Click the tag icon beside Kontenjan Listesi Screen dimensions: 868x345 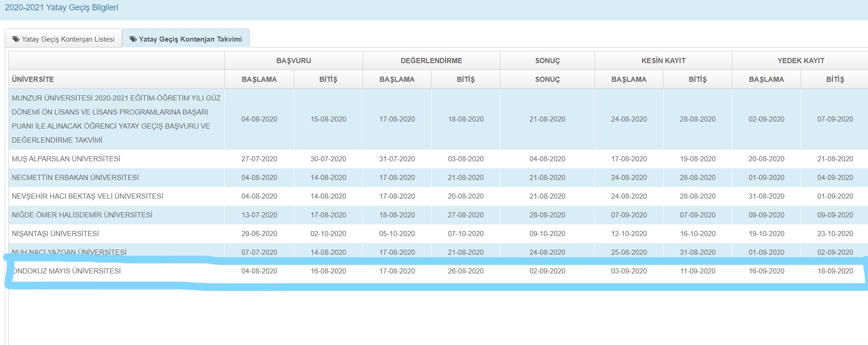[x=16, y=39]
